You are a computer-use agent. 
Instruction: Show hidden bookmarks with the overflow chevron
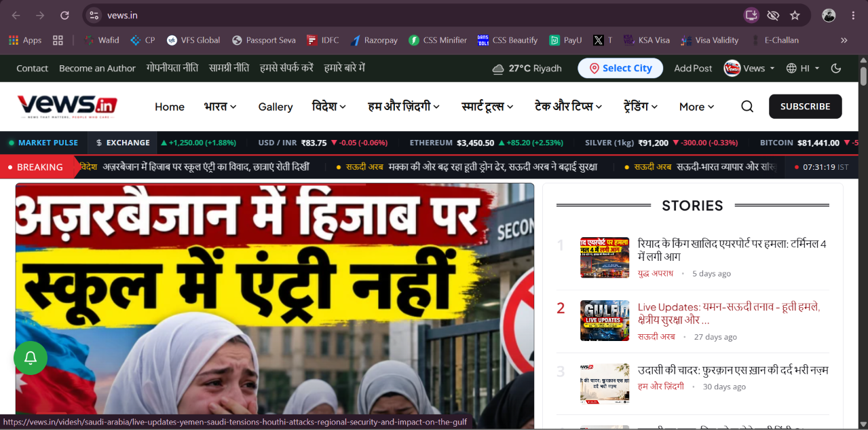[x=844, y=40]
